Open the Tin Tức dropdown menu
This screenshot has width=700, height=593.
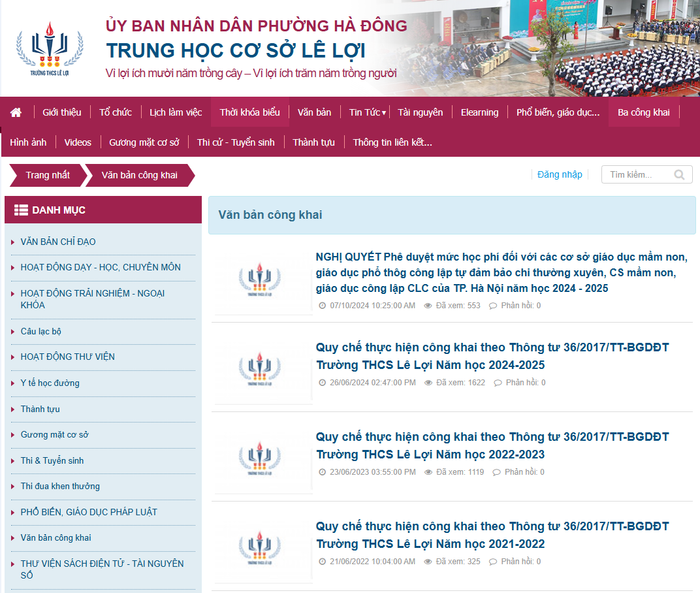click(367, 113)
